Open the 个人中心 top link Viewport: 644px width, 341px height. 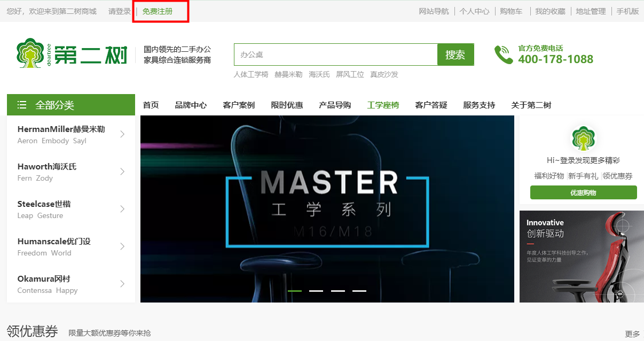475,11
